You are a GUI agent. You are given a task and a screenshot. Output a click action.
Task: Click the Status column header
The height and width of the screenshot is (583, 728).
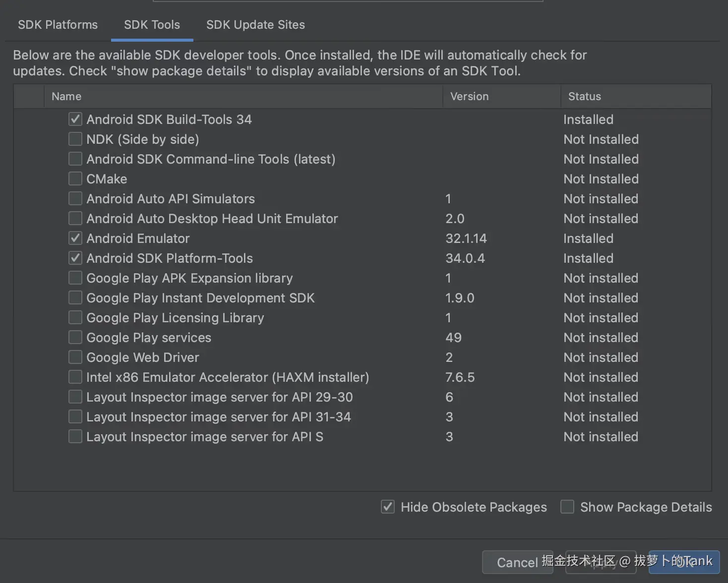pos(584,96)
